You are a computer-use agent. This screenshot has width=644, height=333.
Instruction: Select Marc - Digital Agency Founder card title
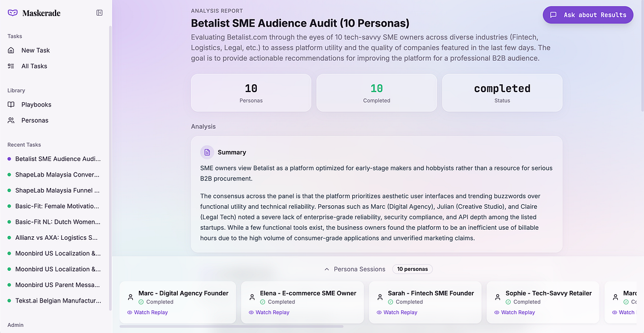coord(183,293)
